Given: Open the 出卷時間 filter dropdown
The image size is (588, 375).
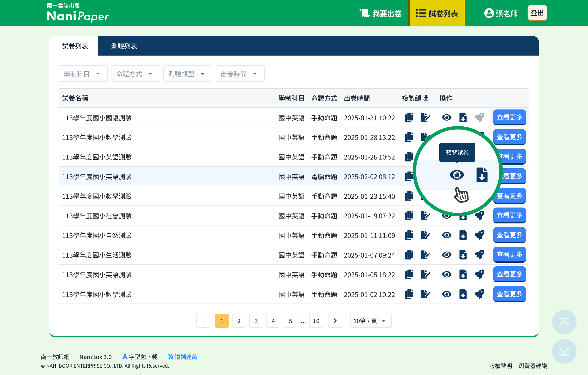Looking at the screenshot, I should pyautogui.click(x=240, y=74).
